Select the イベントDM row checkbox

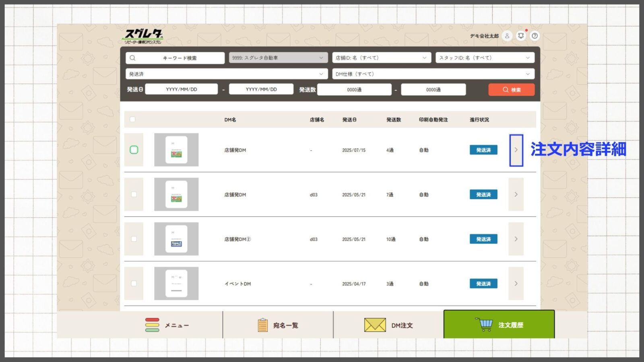(x=134, y=284)
